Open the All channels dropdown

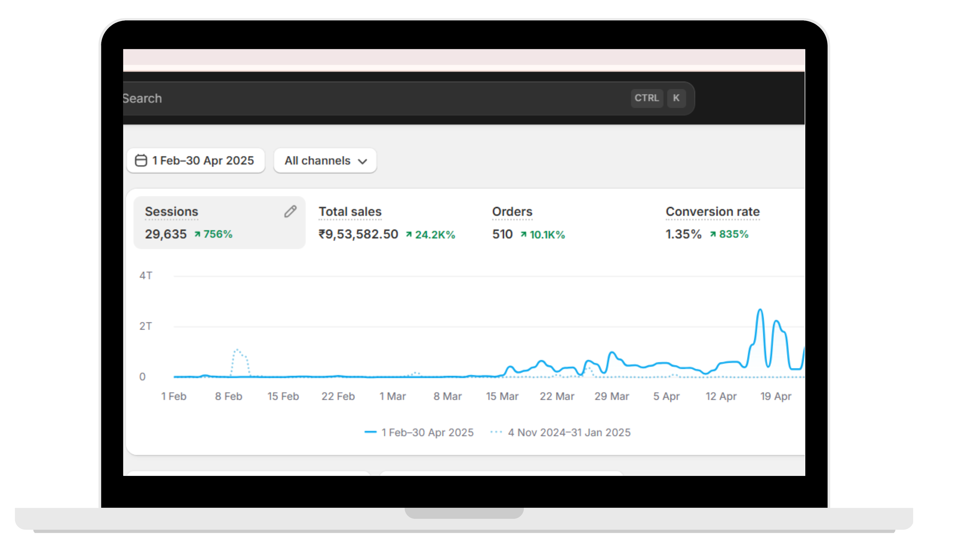pos(325,161)
